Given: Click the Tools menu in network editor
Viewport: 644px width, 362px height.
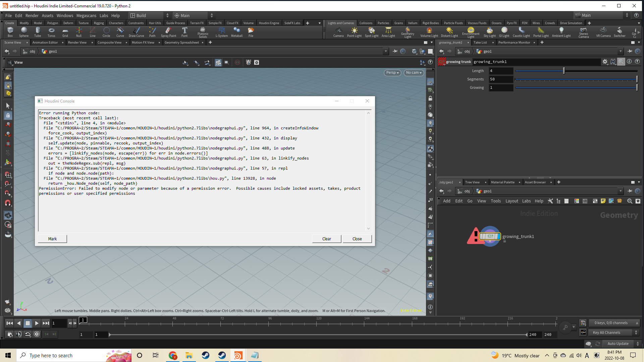Looking at the screenshot, I should pos(496,201).
